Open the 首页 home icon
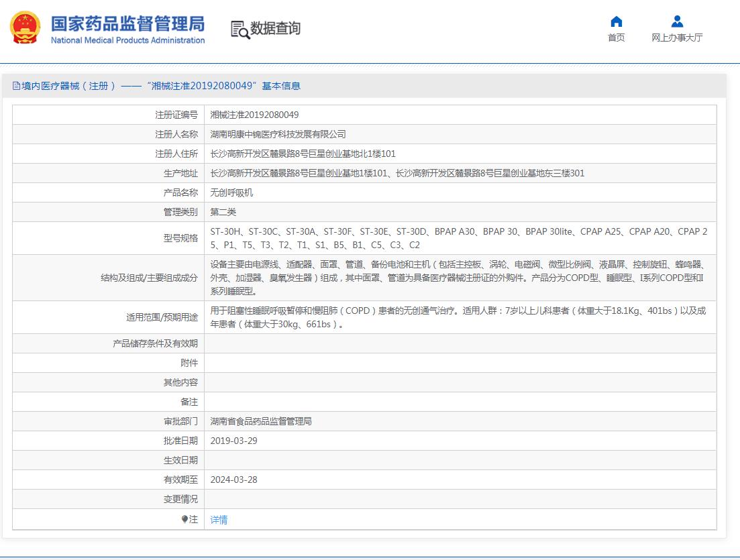 click(x=617, y=21)
